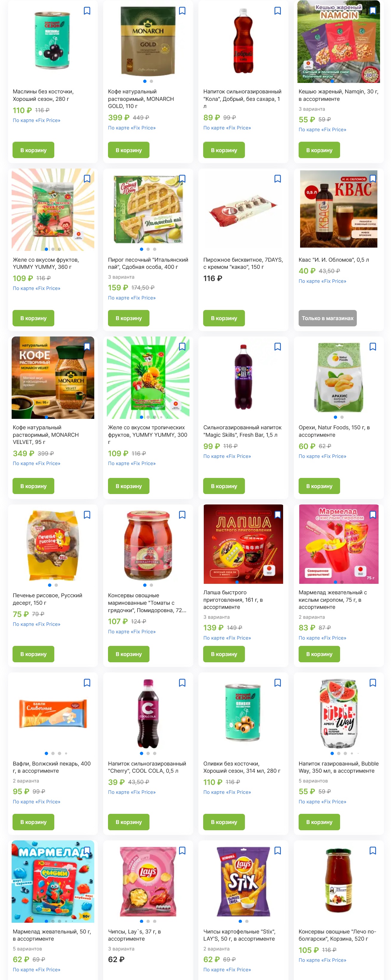Screen dimensions: 392x980
Task: Select third image dot for Желе YUMMY YUMMY 360 г
Action: pos(59,249)
